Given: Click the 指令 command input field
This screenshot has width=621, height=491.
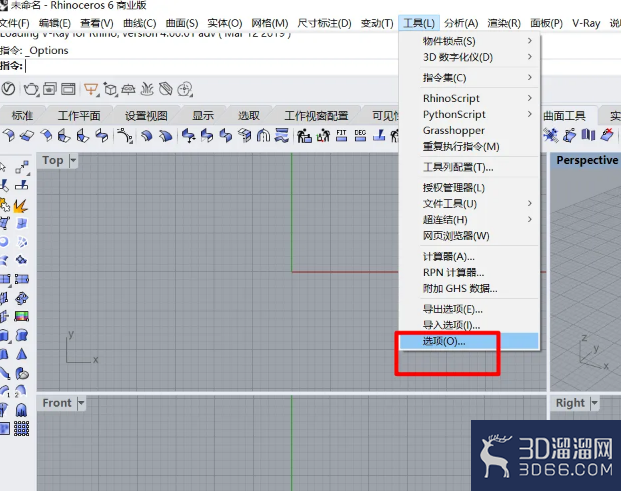Looking at the screenshot, I should pos(210,66).
